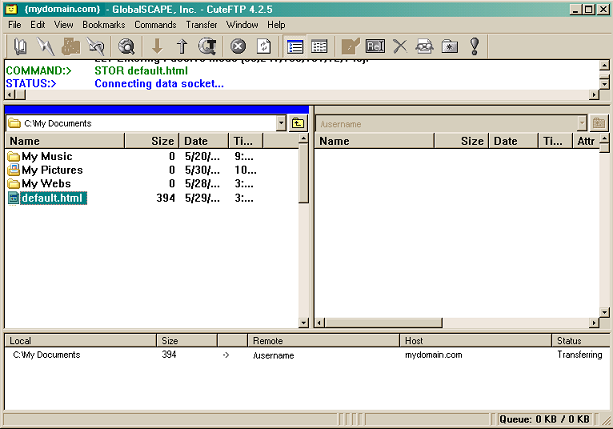Expand the C:\My Documents path dropdown
Image resolution: width=613 pixels, height=429 pixels.
click(x=280, y=123)
